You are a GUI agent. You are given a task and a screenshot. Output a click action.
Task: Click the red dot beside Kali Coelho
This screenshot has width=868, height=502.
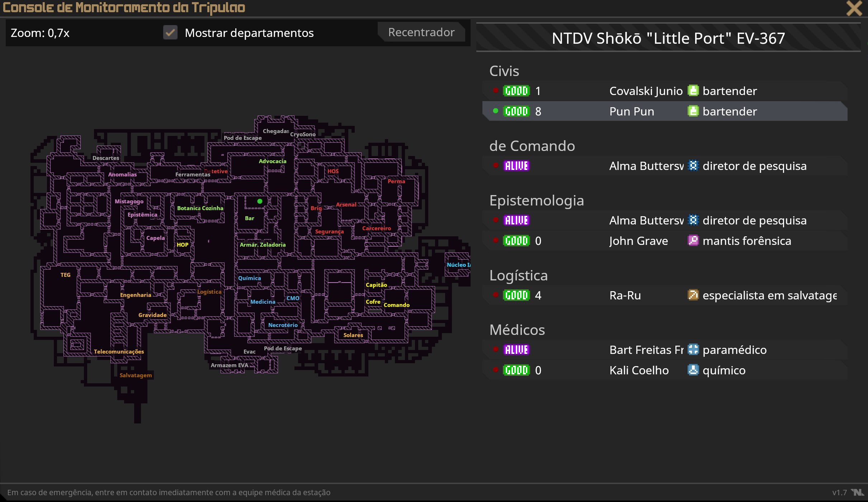point(495,370)
